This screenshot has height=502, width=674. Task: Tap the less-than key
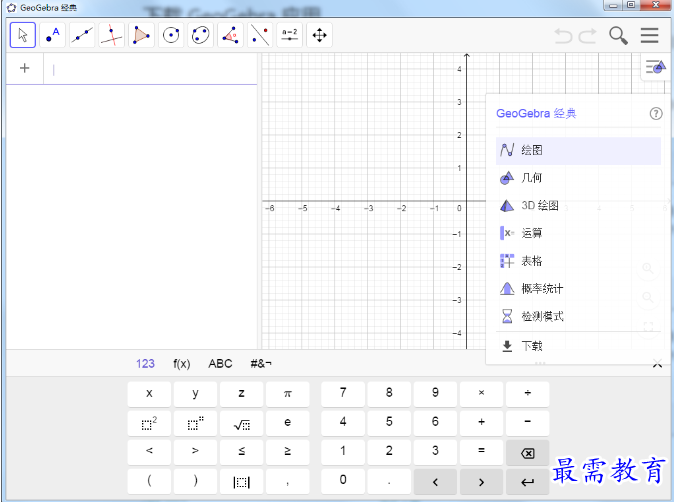[x=149, y=452]
